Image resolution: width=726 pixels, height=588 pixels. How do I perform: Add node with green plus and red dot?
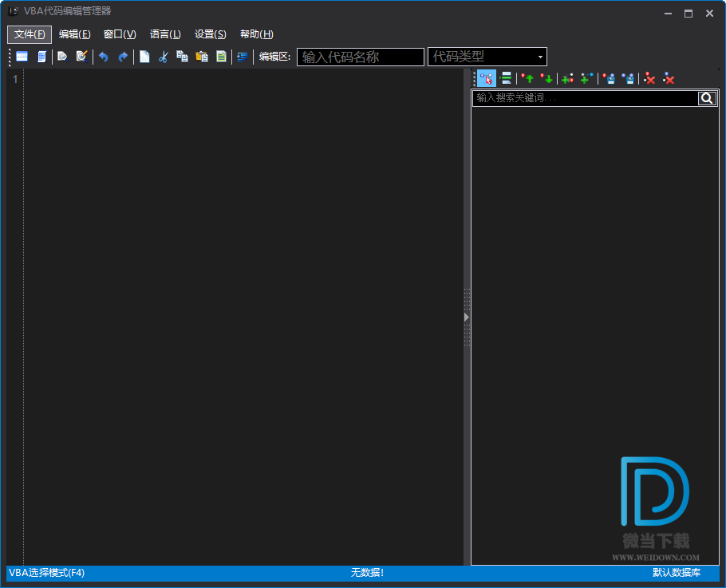[568, 79]
